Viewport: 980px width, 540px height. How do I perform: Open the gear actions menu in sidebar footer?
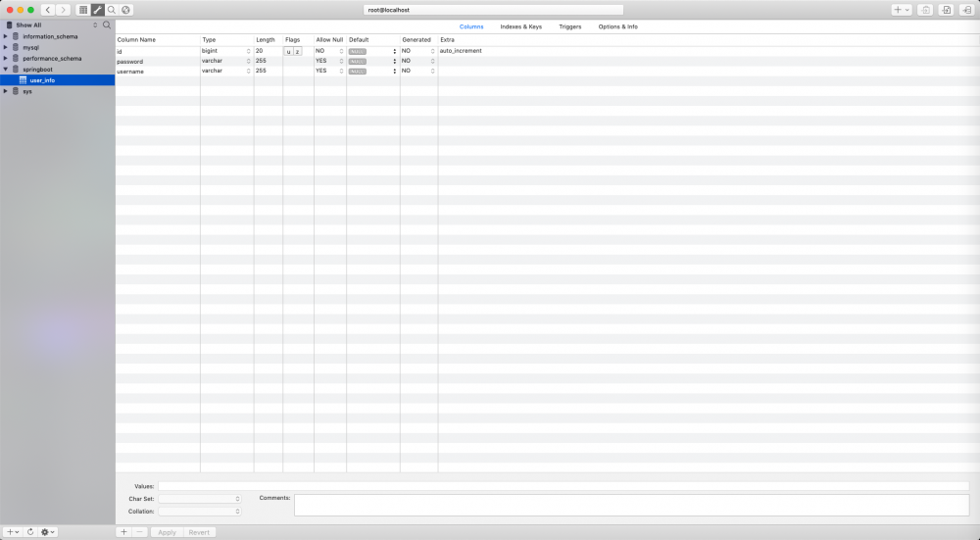tap(47, 532)
